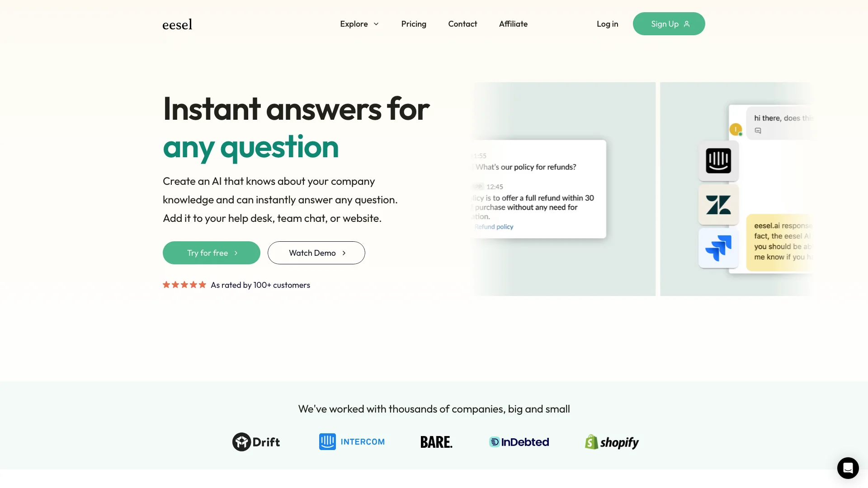
Task: Click the Try for free button
Action: [x=211, y=253]
